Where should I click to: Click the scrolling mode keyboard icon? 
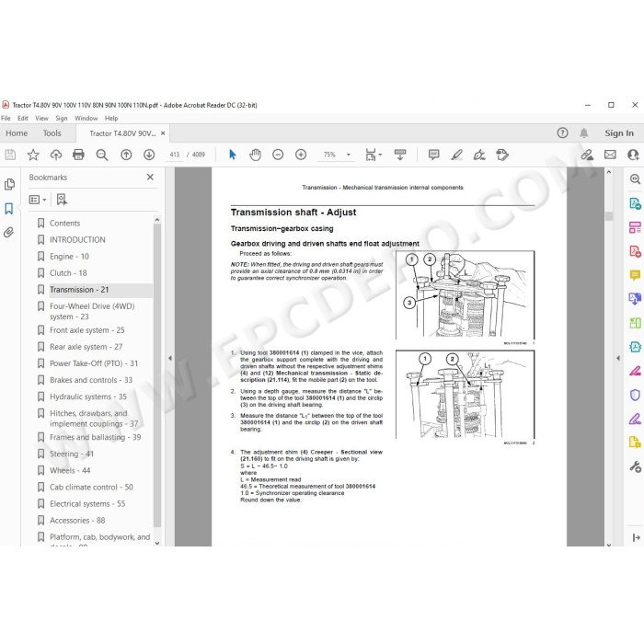[x=400, y=155]
